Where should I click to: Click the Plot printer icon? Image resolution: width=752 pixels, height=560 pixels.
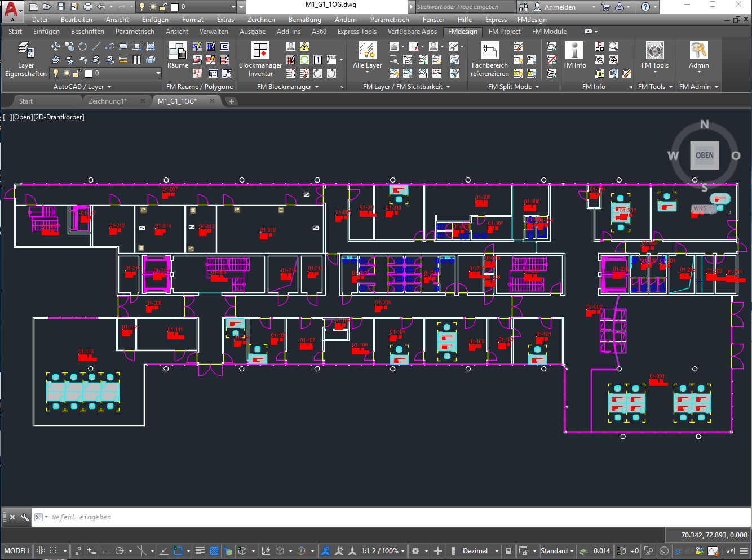pos(87,7)
